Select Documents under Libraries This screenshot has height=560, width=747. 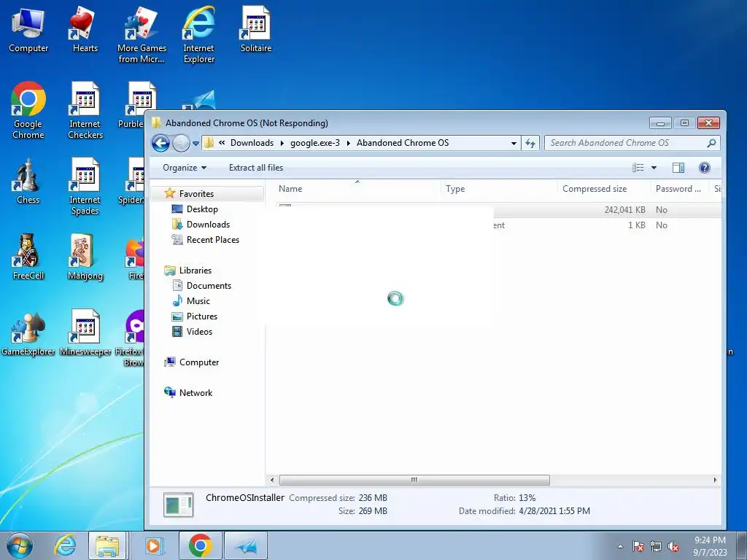[x=209, y=286]
